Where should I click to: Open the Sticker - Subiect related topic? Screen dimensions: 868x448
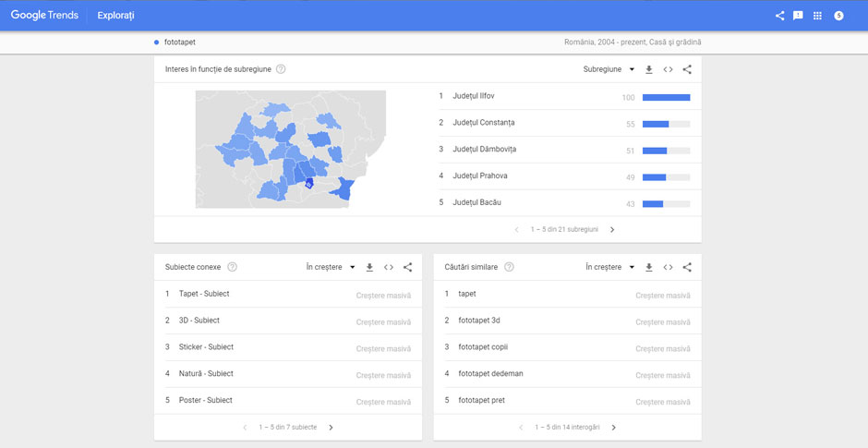[206, 346]
